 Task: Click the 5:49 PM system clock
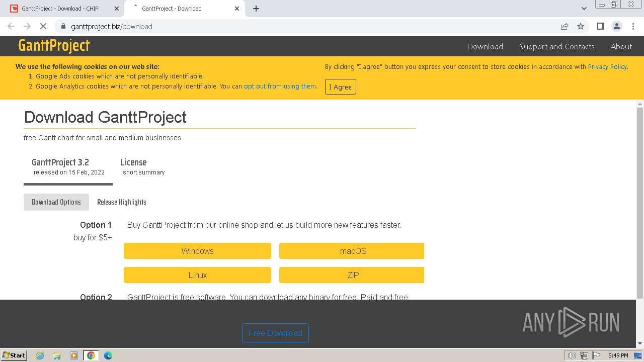618,355
